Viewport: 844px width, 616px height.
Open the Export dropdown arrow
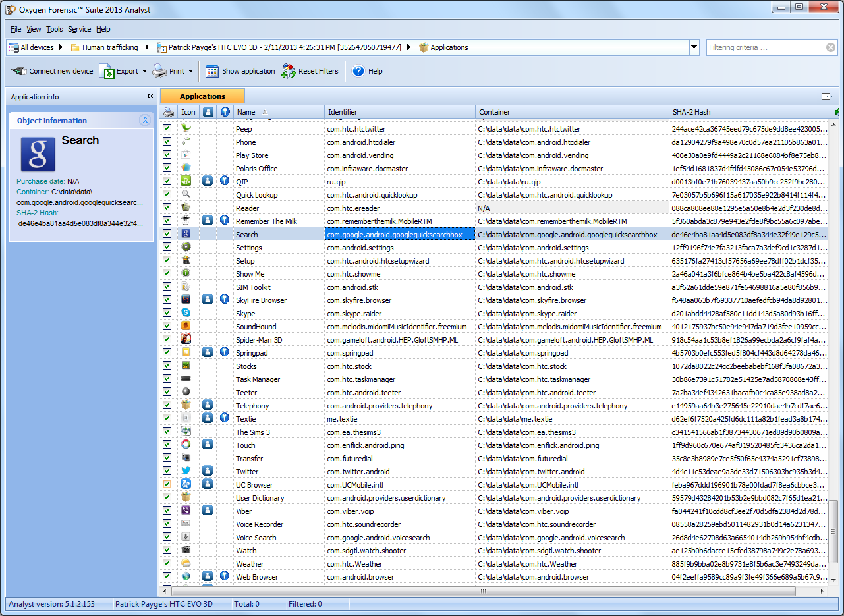[x=144, y=71]
